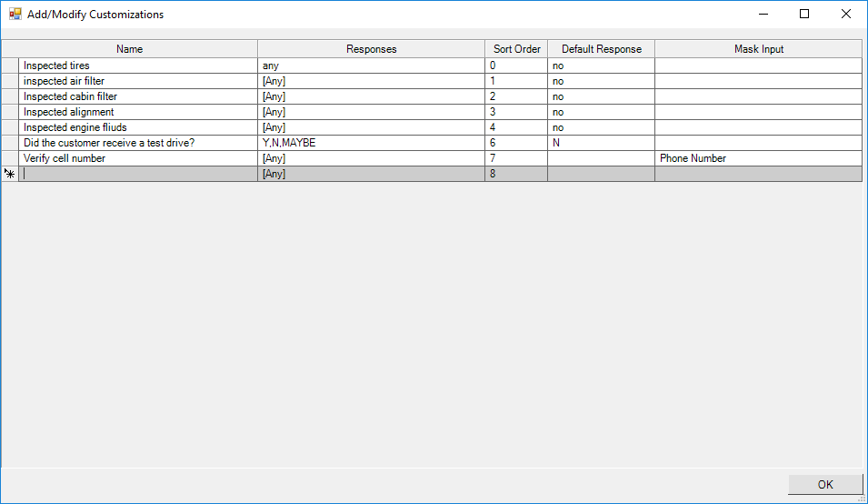Sort by the Responses column header

372,49
